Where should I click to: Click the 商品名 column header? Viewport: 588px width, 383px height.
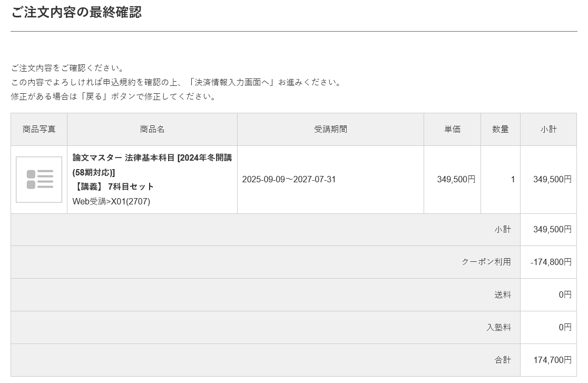coord(152,129)
